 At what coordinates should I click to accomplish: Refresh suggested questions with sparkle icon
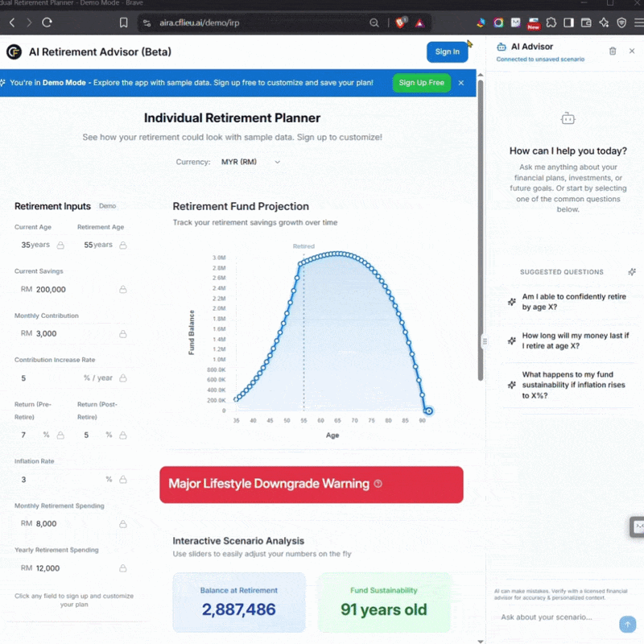coord(632,272)
